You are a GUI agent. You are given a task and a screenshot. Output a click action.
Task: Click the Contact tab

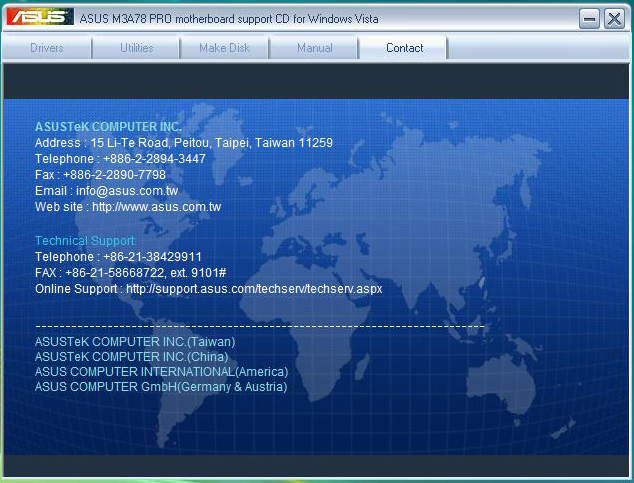click(x=404, y=48)
